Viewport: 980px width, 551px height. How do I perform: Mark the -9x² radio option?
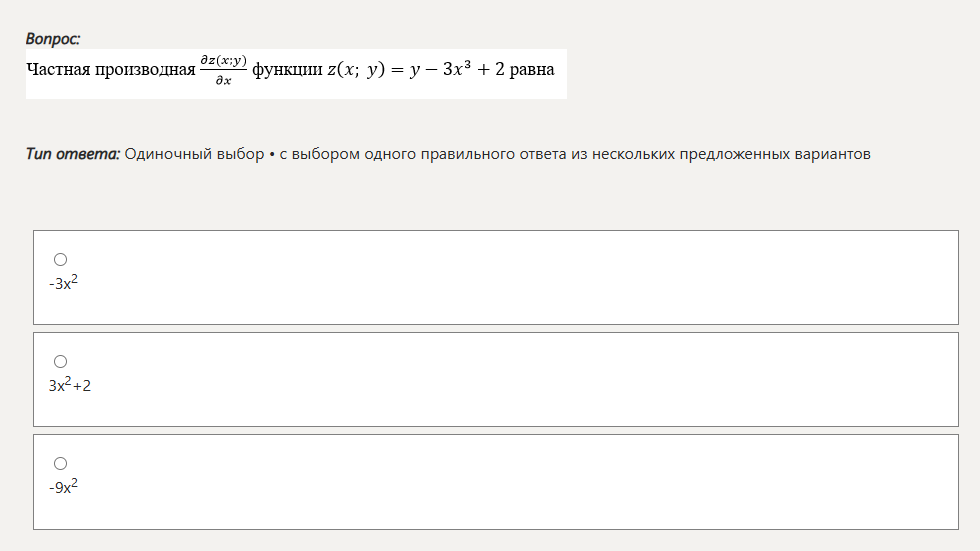coord(61,464)
